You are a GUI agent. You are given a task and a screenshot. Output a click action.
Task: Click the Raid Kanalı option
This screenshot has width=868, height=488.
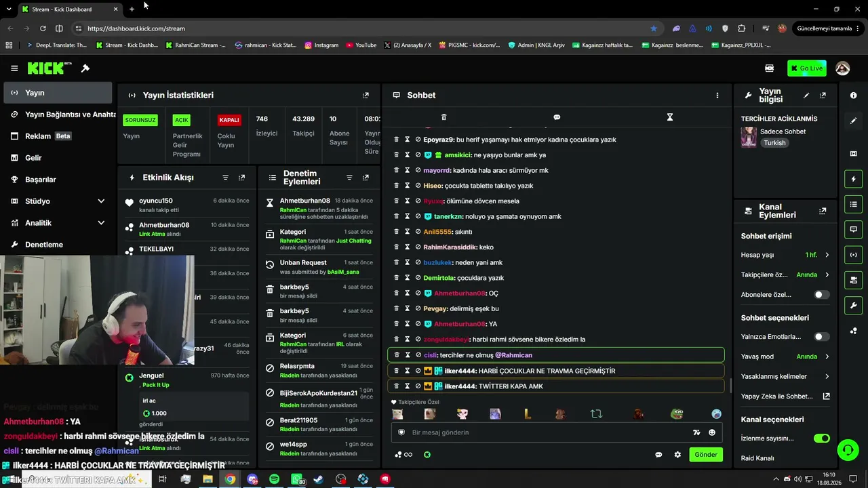[757, 458]
